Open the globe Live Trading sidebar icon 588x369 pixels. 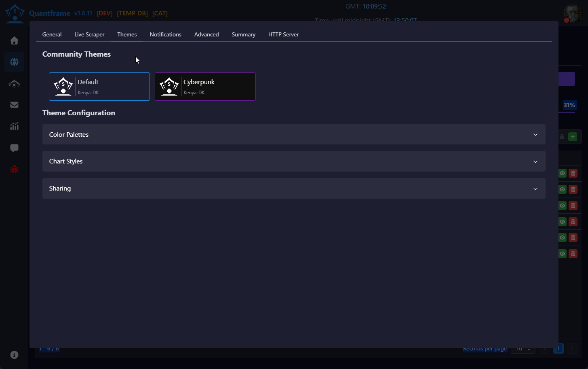(14, 62)
